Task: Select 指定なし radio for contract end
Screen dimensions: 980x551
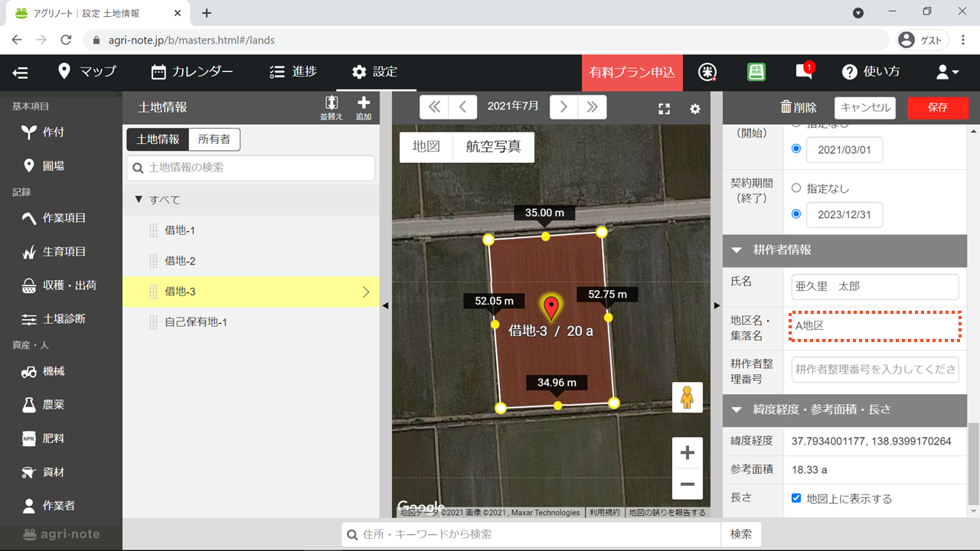Action: 796,188
